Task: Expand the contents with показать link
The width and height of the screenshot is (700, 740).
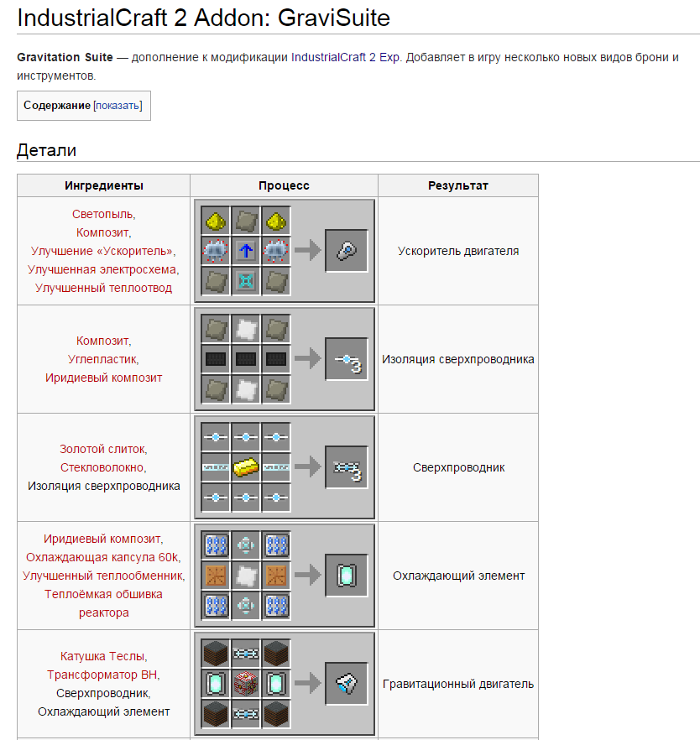Action: [x=118, y=106]
